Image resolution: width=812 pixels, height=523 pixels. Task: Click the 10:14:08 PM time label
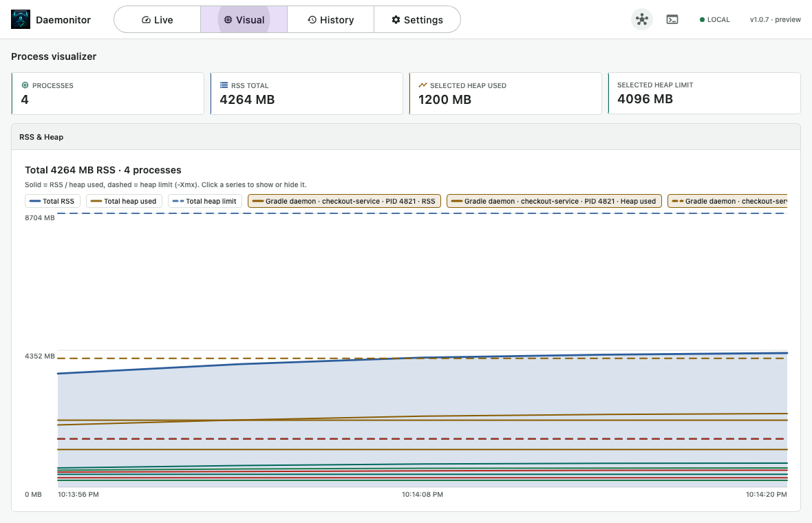[423, 495]
